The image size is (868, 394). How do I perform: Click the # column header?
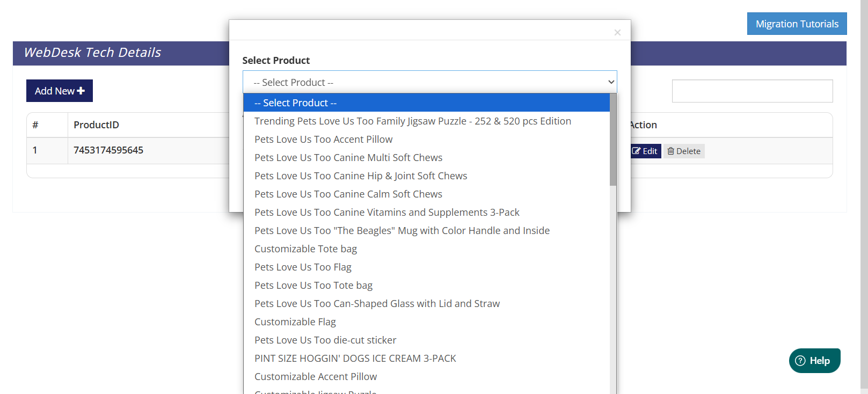pos(35,125)
